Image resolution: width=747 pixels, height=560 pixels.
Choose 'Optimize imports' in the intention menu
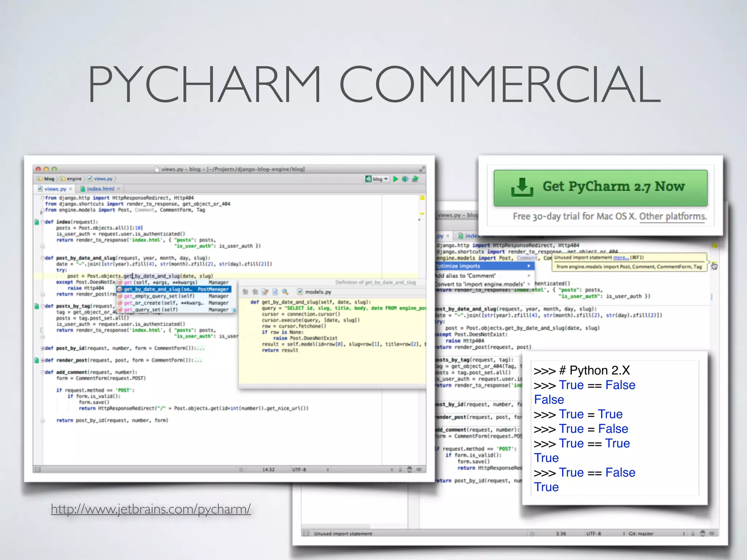coord(484,266)
